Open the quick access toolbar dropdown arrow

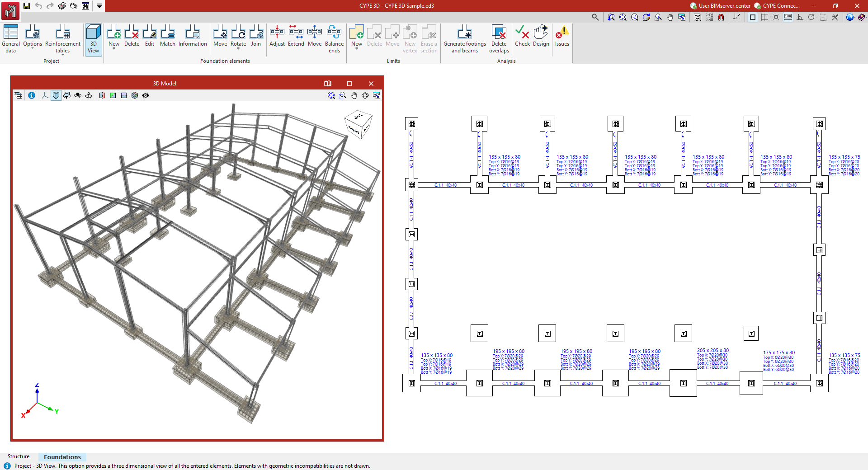pyautogui.click(x=99, y=6)
